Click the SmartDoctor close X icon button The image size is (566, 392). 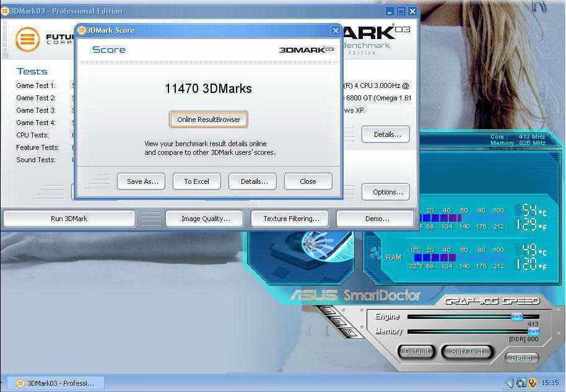coord(339,321)
